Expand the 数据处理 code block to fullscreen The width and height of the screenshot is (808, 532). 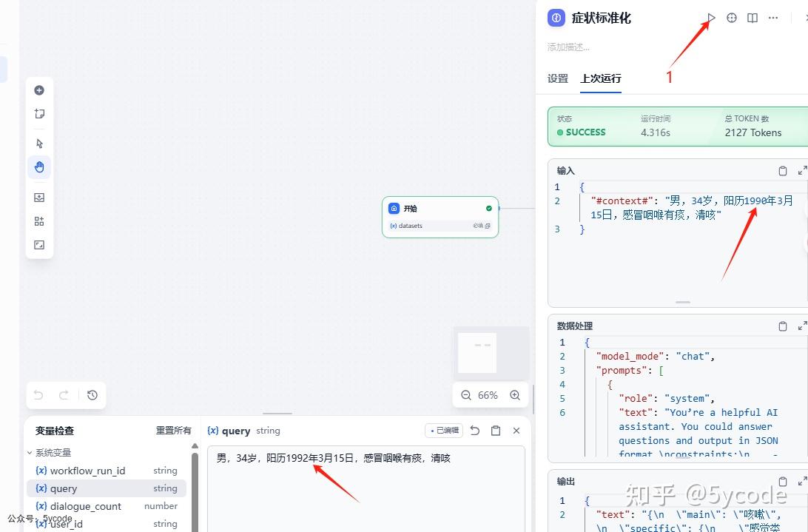coord(802,326)
